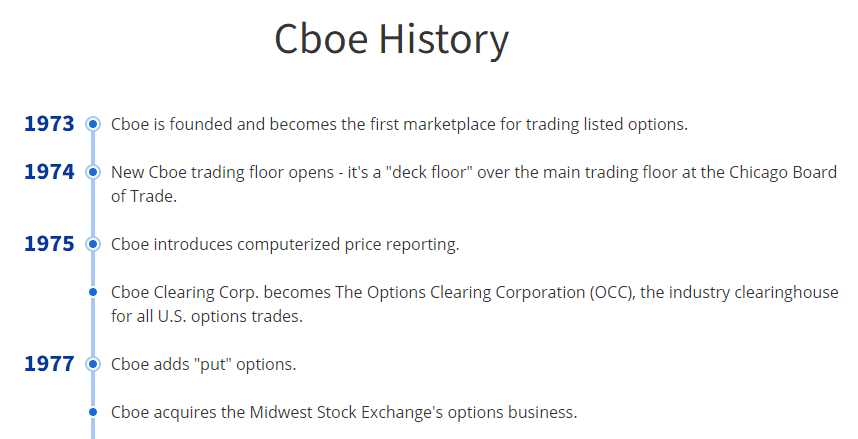858x439 pixels.
Task: Click the 'Cboe adds "put" options' entry
Action: (204, 364)
